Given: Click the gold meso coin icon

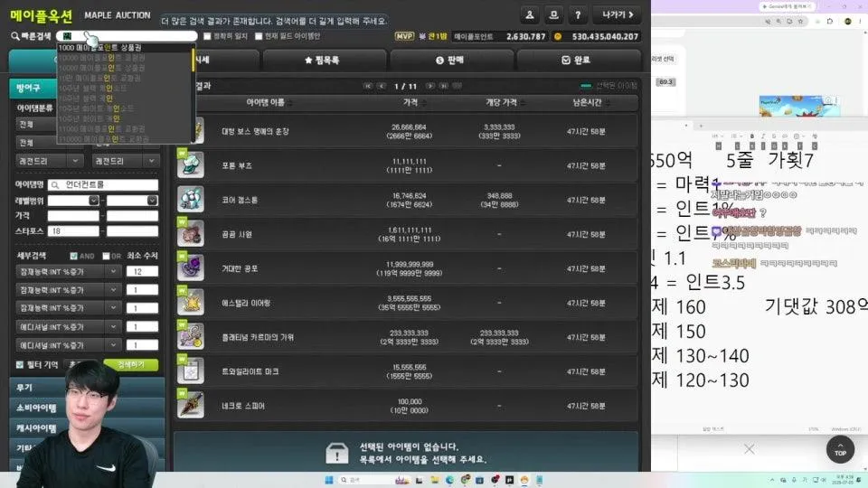Looking at the screenshot, I should tap(558, 36).
